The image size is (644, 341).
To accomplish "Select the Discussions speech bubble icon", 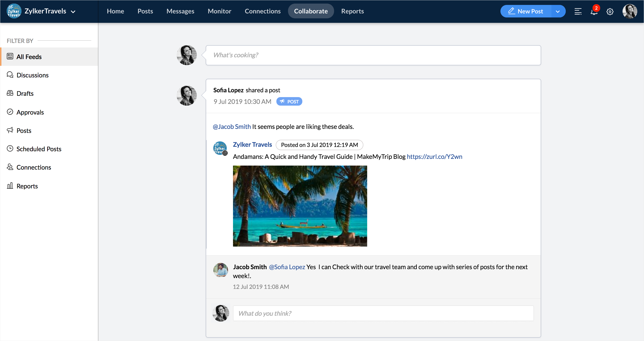I will click(10, 75).
